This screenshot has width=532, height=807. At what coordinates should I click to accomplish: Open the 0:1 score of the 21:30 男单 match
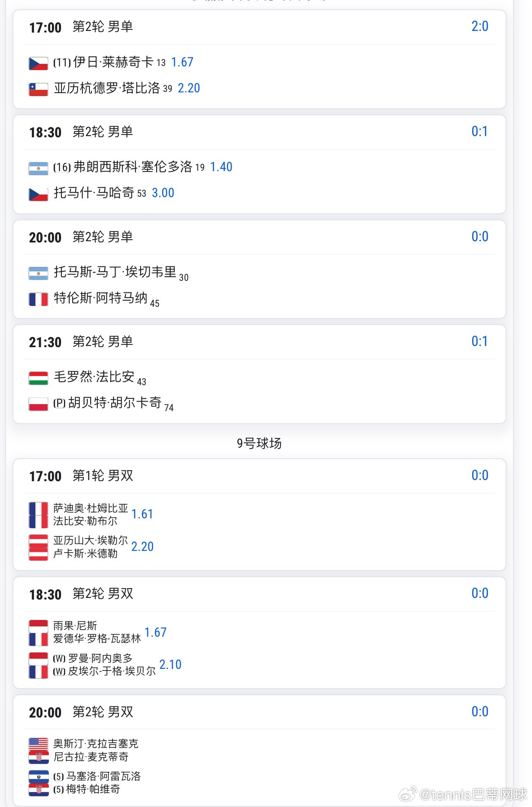[480, 341]
